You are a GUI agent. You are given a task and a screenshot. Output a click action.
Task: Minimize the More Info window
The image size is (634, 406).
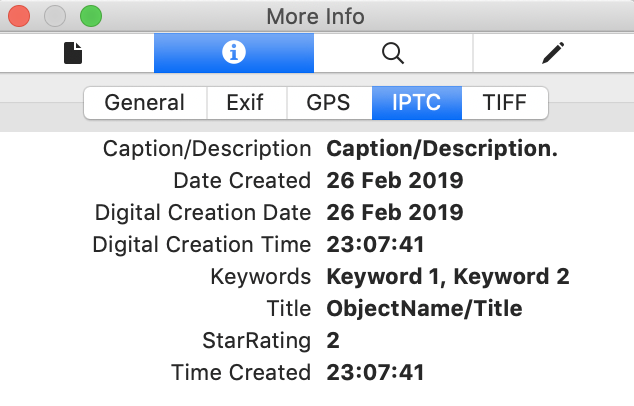pyautogui.click(x=55, y=16)
